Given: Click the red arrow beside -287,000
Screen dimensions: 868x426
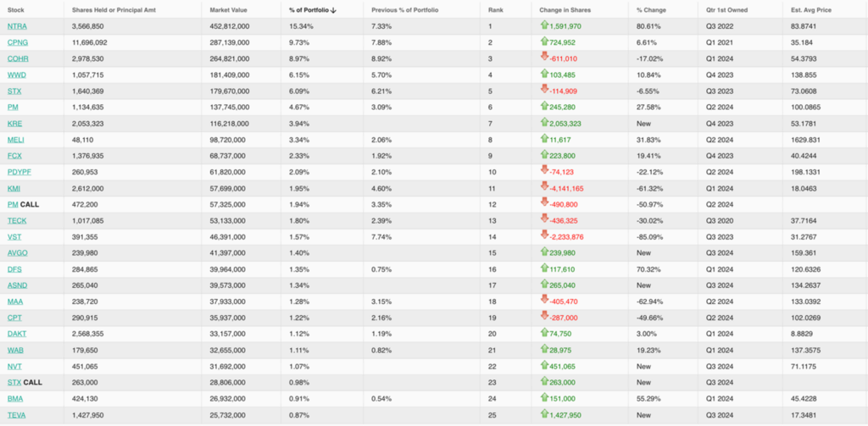Looking at the screenshot, I should coord(545,316).
